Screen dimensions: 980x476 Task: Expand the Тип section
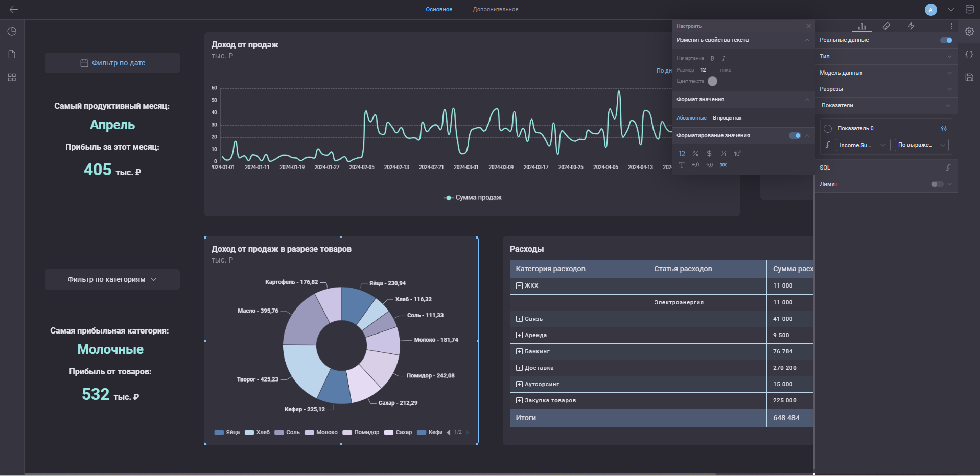pyautogui.click(x=886, y=56)
